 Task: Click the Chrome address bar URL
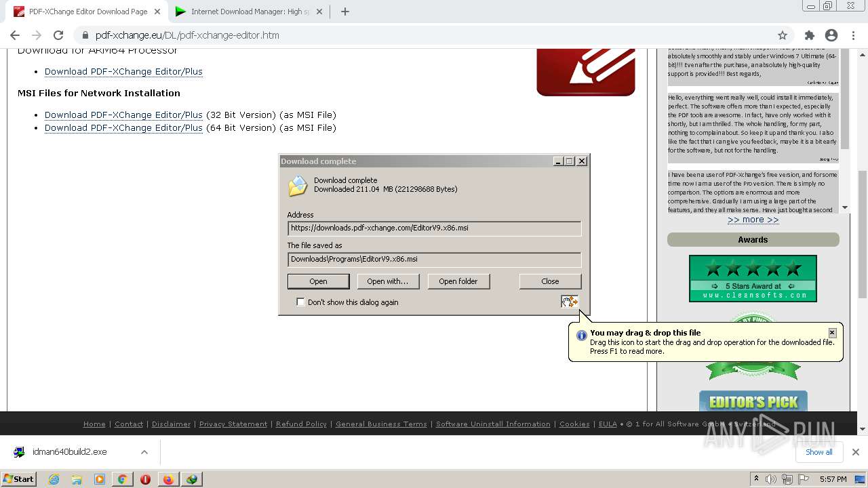tap(187, 35)
